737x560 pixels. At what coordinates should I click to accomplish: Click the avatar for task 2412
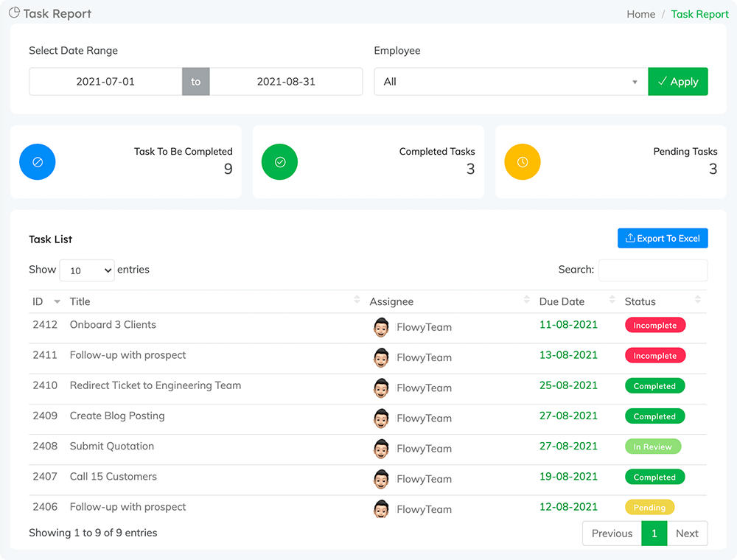point(381,327)
